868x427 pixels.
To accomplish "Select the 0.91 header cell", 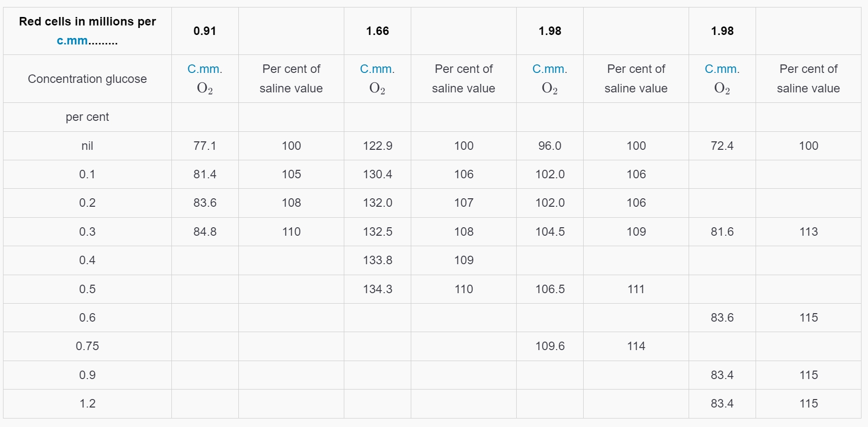I will [x=205, y=31].
